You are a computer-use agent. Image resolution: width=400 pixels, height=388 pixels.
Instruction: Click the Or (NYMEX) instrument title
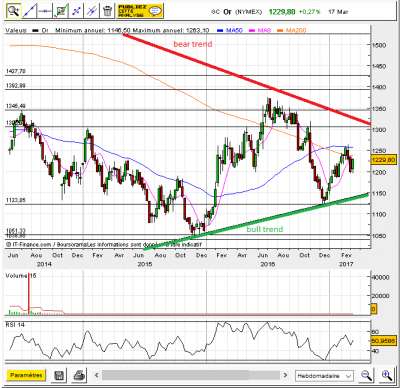point(242,12)
